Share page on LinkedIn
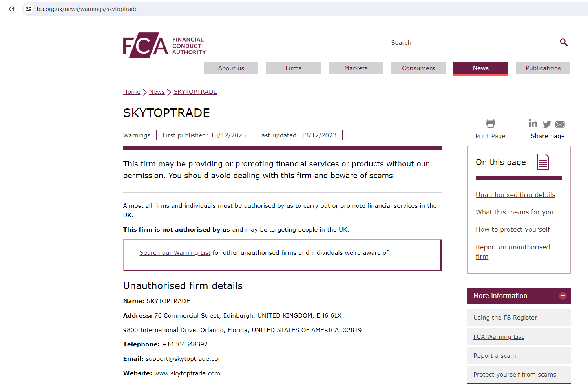Viewport: 588px width, 384px height. [533, 124]
